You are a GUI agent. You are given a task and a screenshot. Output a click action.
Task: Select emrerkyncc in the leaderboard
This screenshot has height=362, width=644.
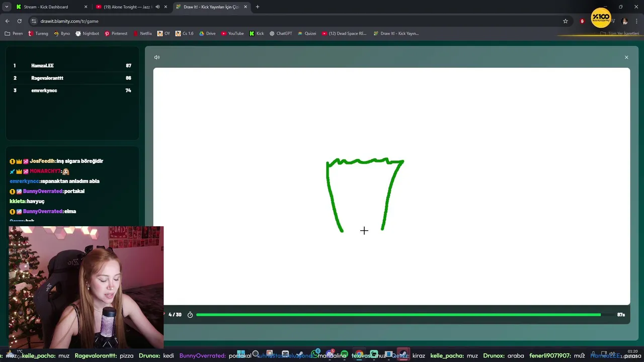(x=72, y=90)
